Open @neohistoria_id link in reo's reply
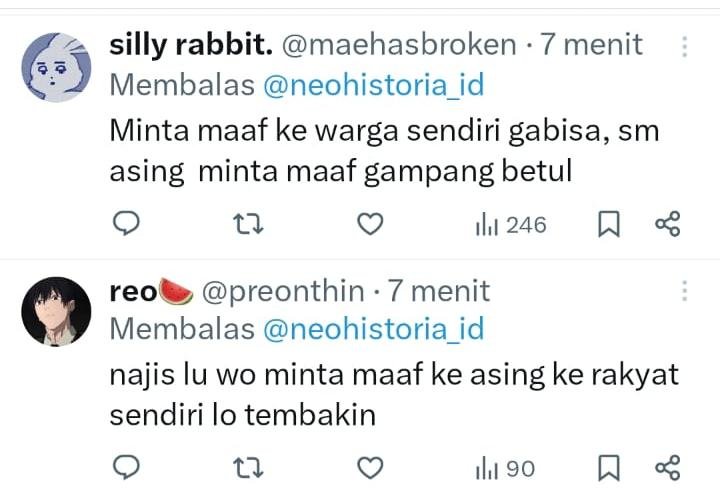This screenshot has height=500, width=720. tap(373, 328)
